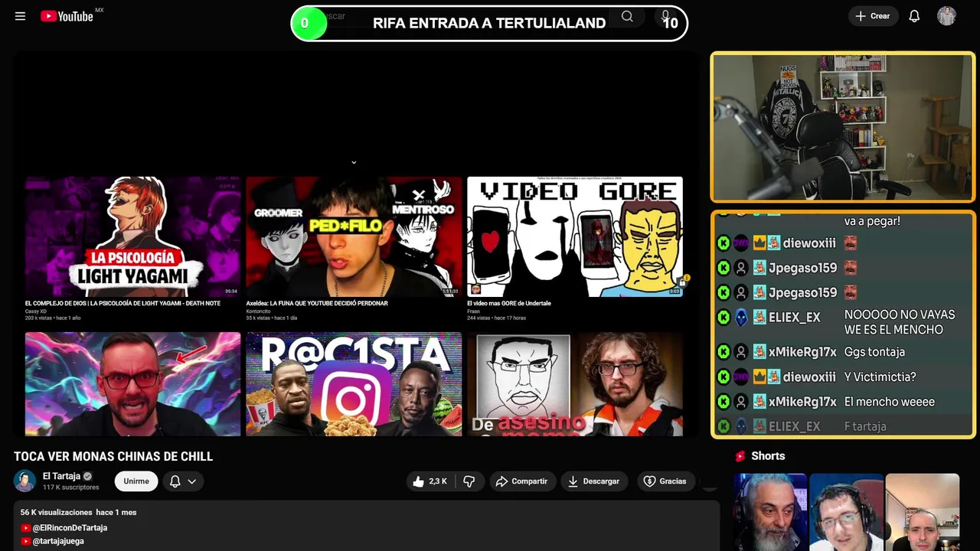Open the account avatar menu
980x551 pixels.
pyautogui.click(x=946, y=16)
